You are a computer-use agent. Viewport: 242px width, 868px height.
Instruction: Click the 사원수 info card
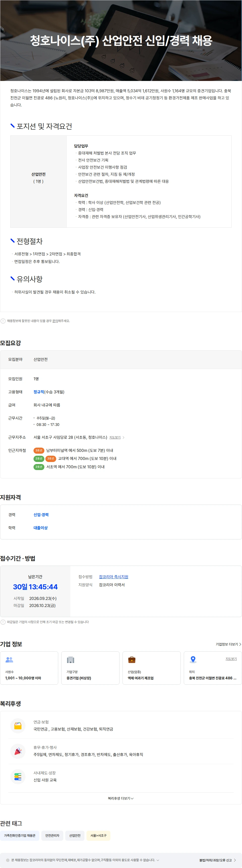pyautogui.click(x=29, y=668)
